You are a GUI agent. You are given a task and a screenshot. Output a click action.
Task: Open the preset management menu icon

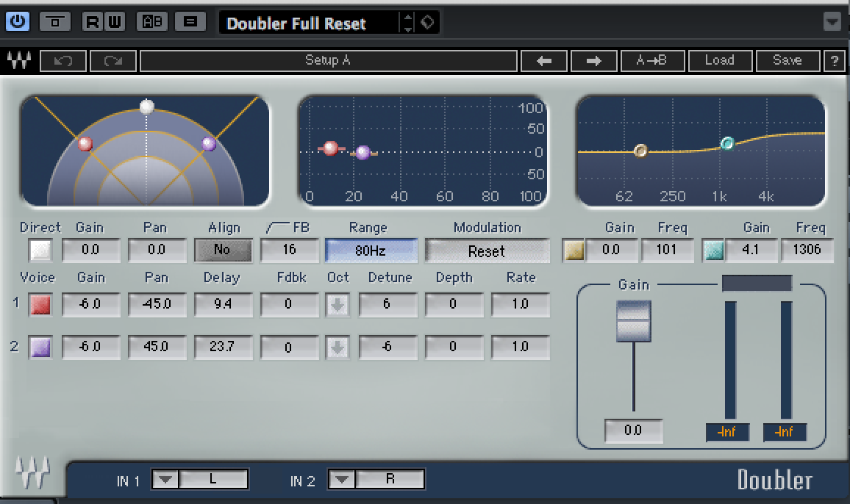click(190, 22)
